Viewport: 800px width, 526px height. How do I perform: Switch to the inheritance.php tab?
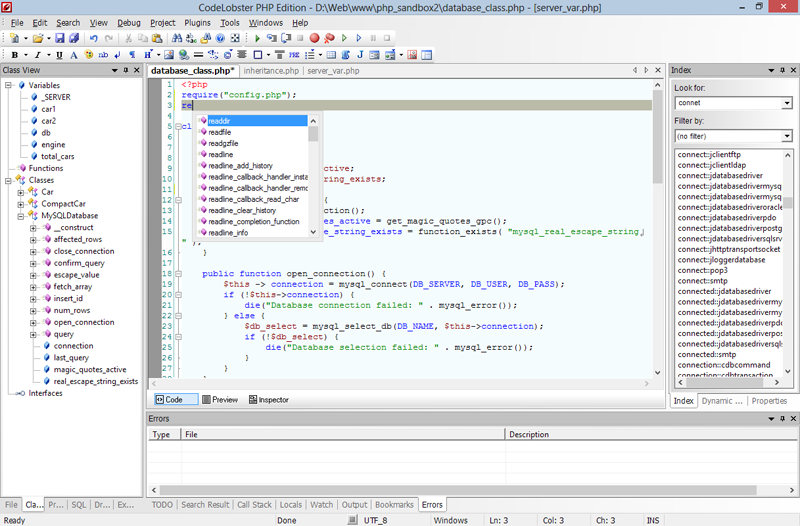(x=271, y=71)
